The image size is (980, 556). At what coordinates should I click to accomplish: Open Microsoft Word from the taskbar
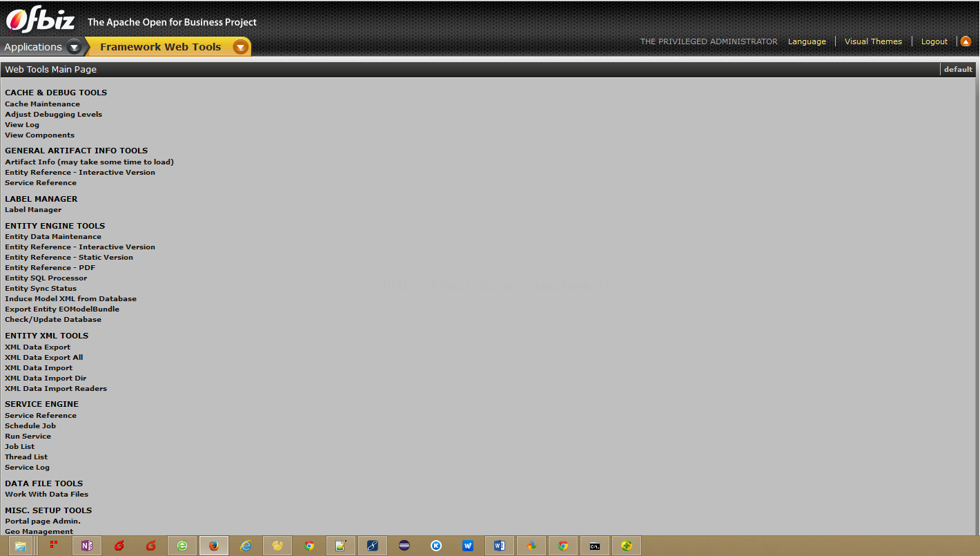500,546
